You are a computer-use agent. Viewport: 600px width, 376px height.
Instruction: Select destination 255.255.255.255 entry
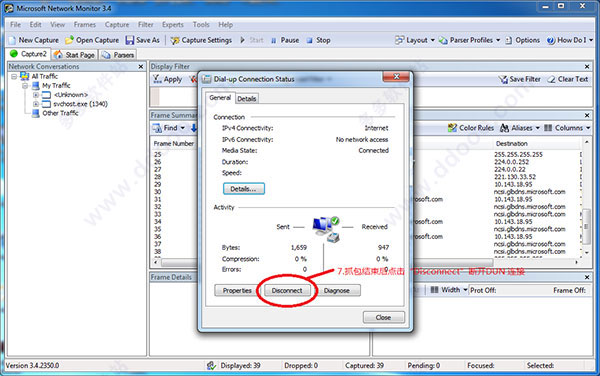pyautogui.click(x=518, y=155)
